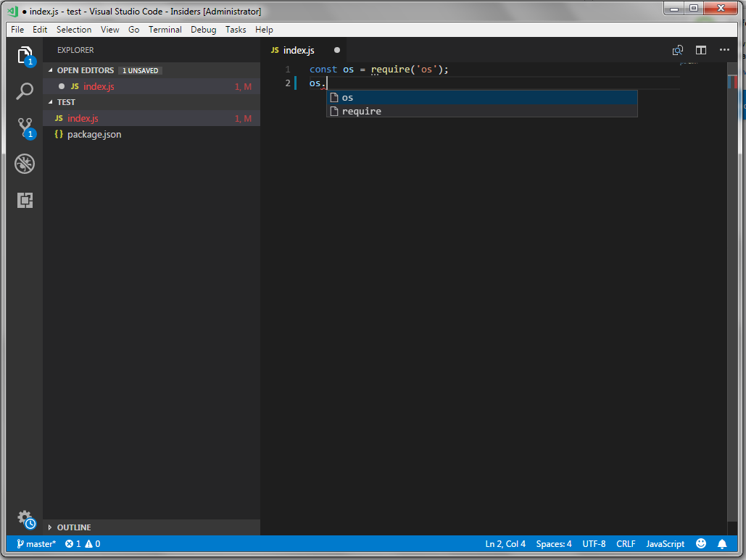The width and height of the screenshot is (746, 560).
Task: Select the index.js editor tab
Action: (x=304, y=51)
